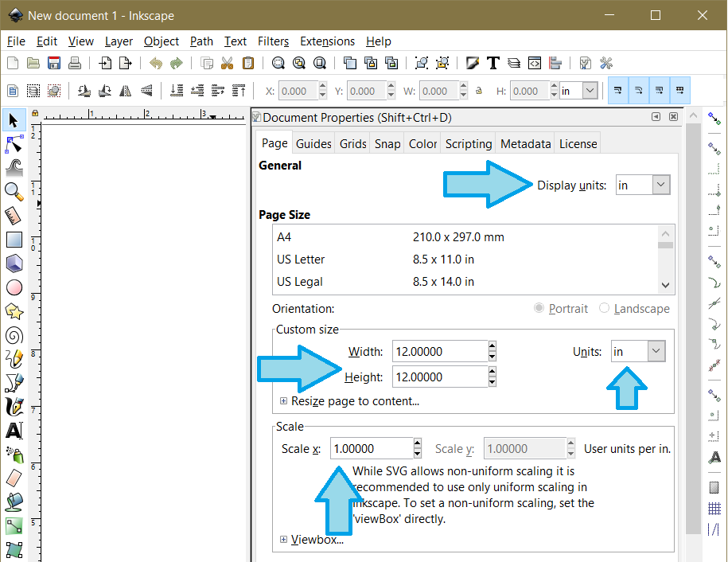Switch to the Snap tab
Screen dimensions: 728x562
point(387,144)
